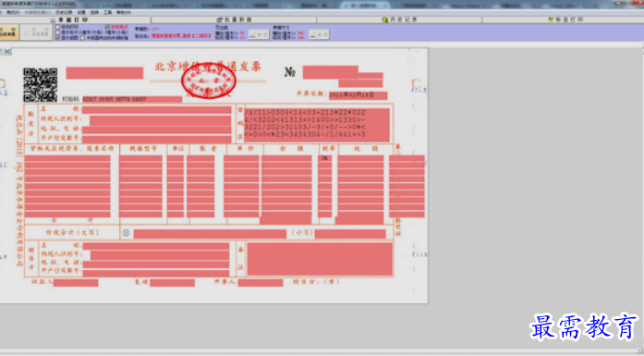644x356 pixels.
Task: Open the 标签打印 tab
Action: point(564,19)
